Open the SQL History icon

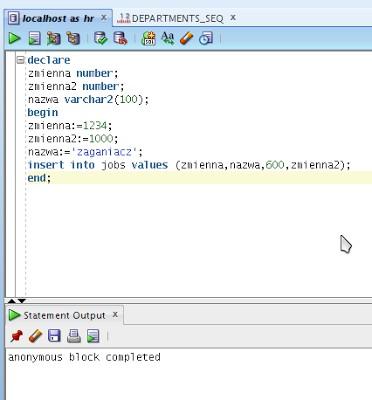pos(148,38)
